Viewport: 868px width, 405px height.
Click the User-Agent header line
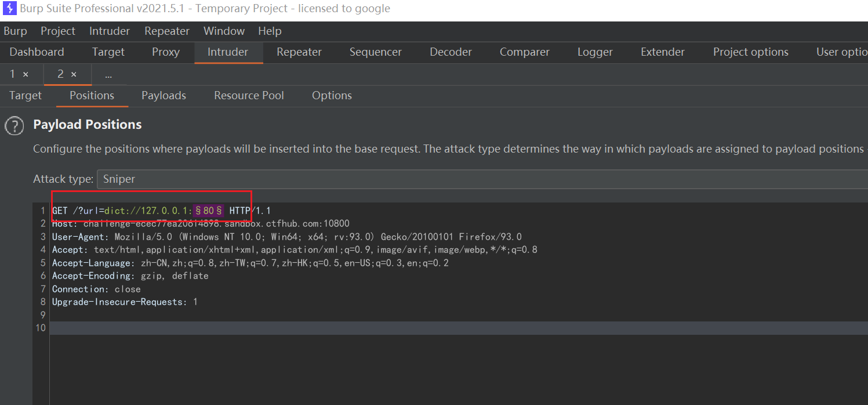[286, 237]
